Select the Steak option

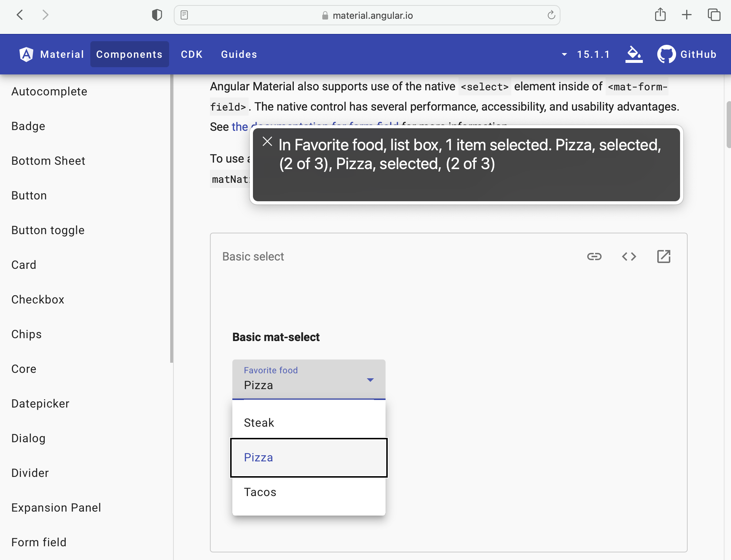click(x=259, y=422)
